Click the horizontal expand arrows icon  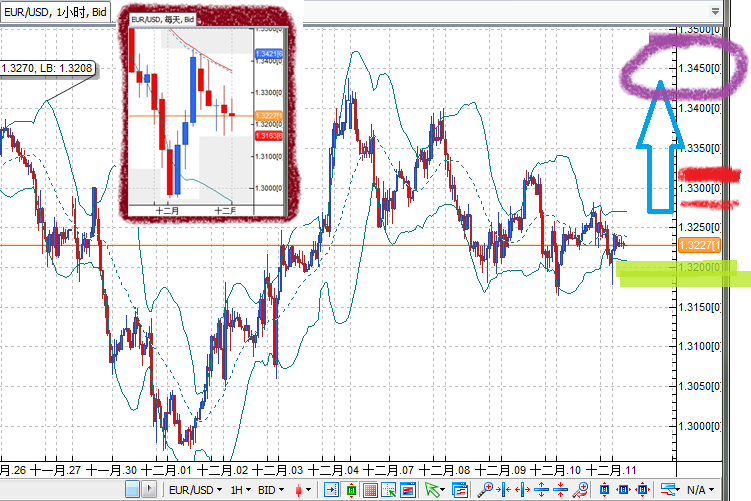pyautogui.click(x=523, y=490)
